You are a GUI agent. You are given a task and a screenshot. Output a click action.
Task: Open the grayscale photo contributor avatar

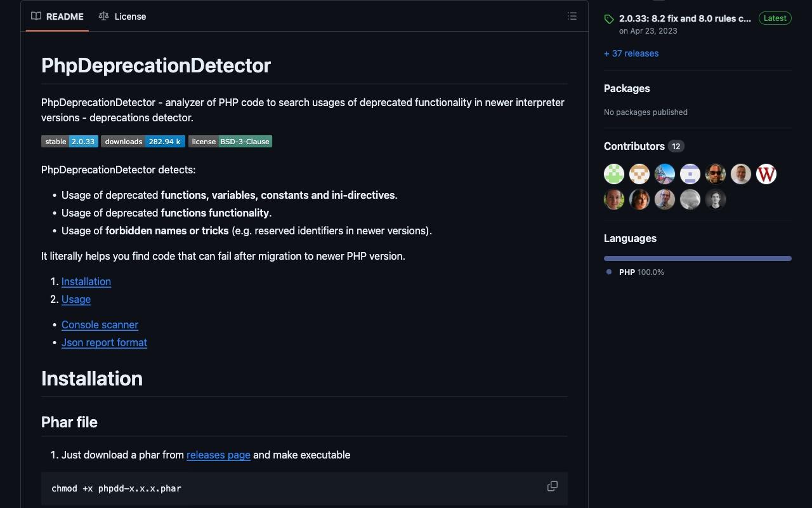(x=690, y=199)
